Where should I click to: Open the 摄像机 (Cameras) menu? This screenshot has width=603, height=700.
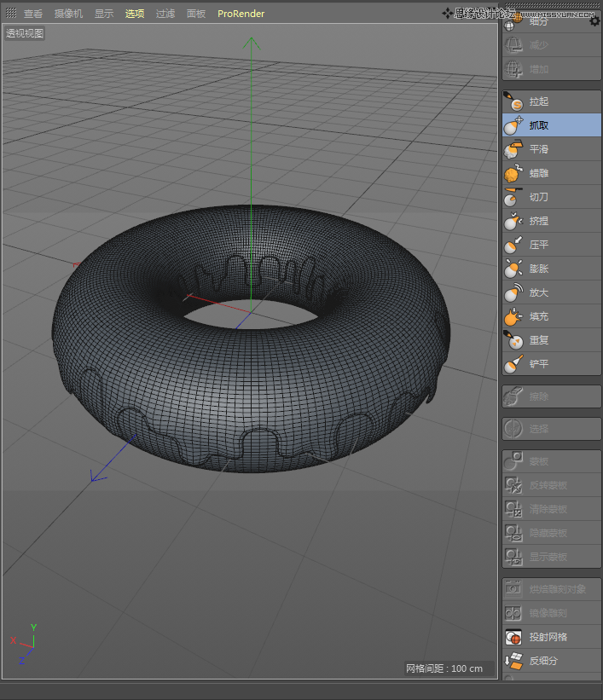[x=68, y=14]
